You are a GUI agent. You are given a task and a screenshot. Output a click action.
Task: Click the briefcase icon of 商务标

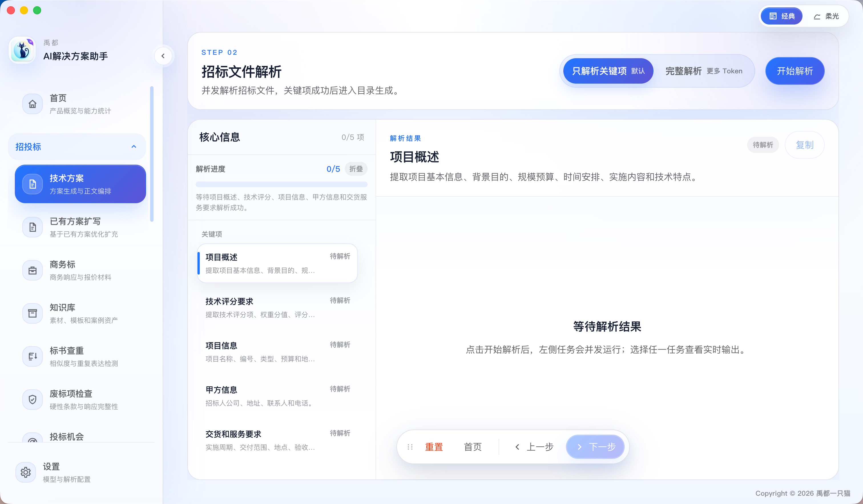point(33,270)
